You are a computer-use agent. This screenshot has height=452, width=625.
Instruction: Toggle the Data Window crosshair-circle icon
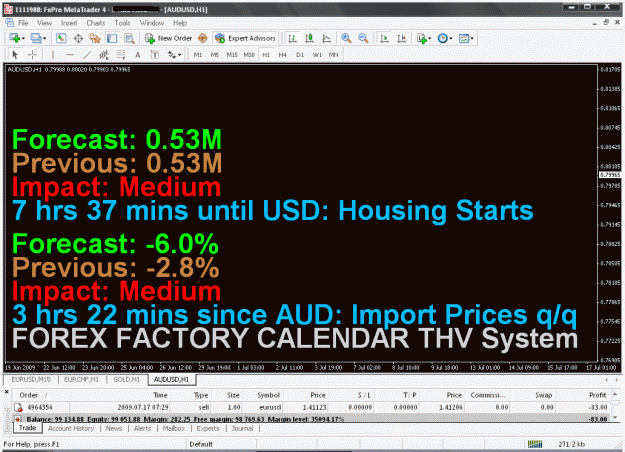(78, 38)
